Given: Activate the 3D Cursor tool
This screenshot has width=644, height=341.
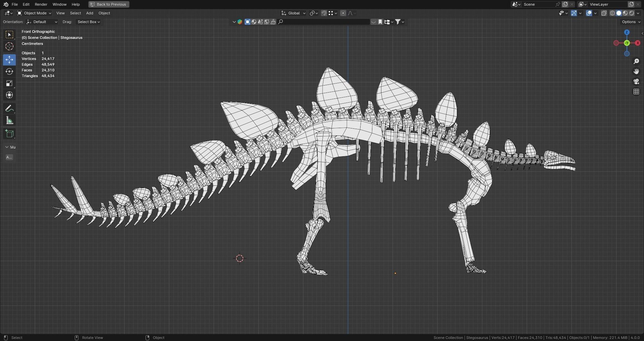Looking at the screenshot, I should [x=9, y=46].
